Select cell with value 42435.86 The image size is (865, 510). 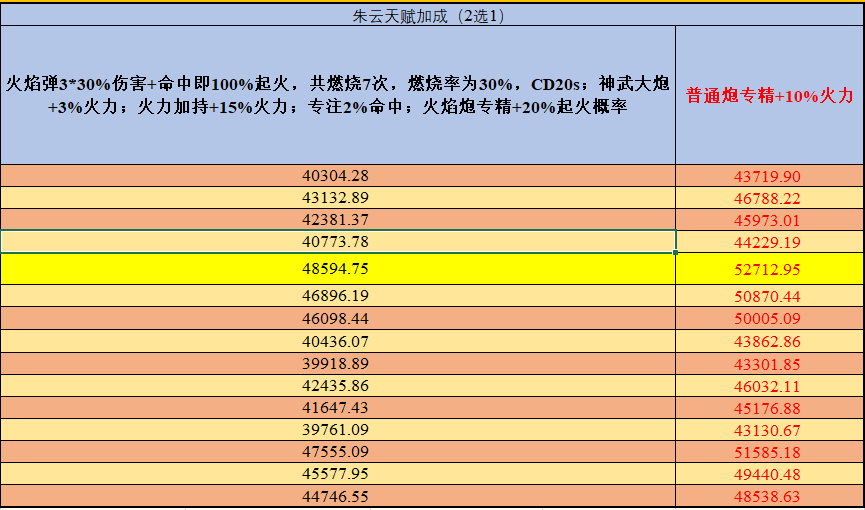(x=338, y=386)
